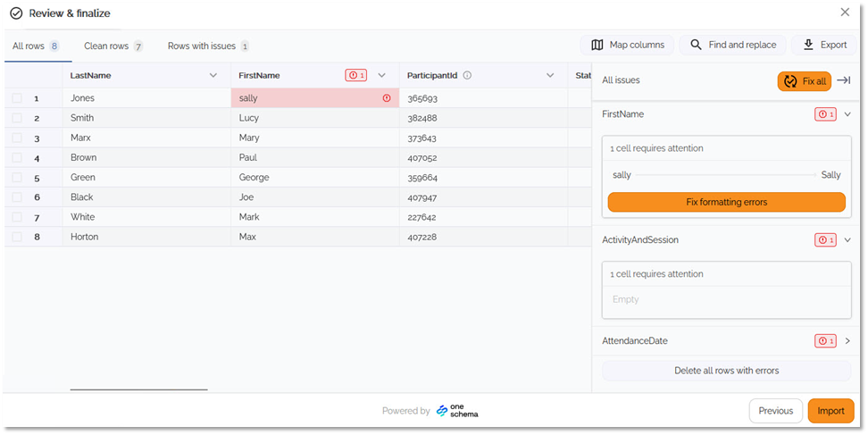868x435 pixels.
Task: Click Fix formatting errors button
Action: point(726,202)
